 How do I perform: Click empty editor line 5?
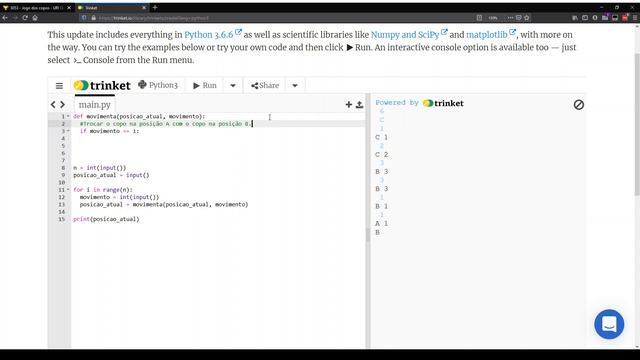point(218,146)
